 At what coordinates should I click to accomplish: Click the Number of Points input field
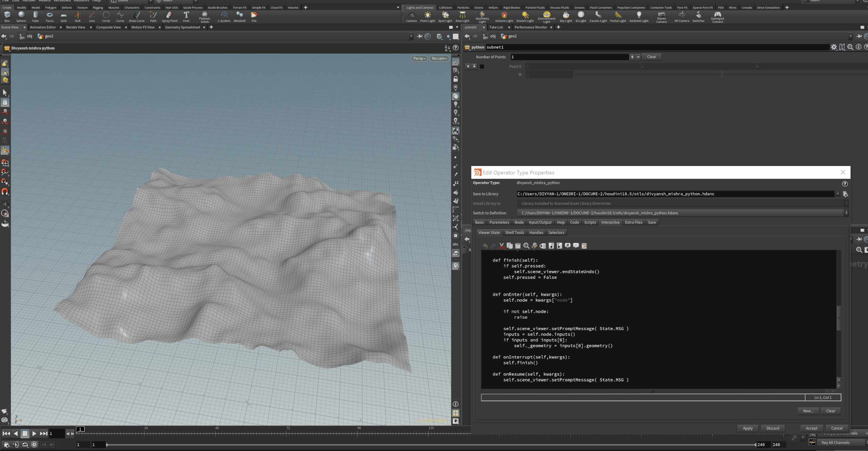569,57
